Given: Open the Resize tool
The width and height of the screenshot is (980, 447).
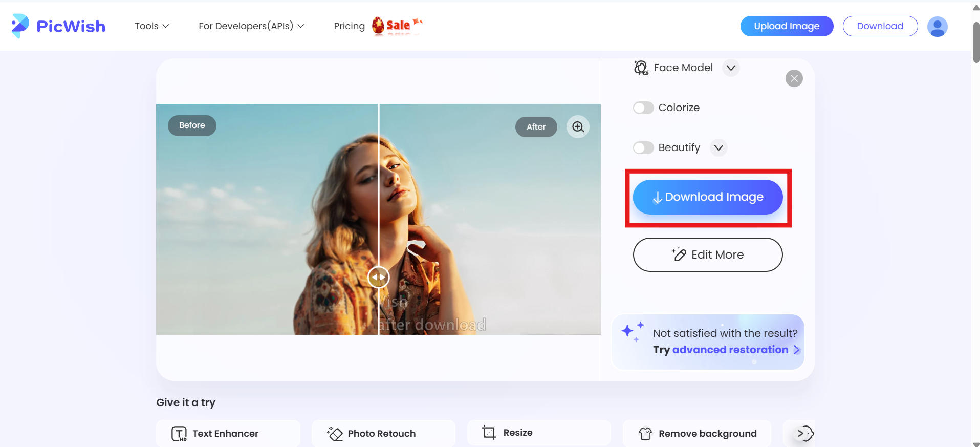Looking at the screenshot, I should (539, 433).
